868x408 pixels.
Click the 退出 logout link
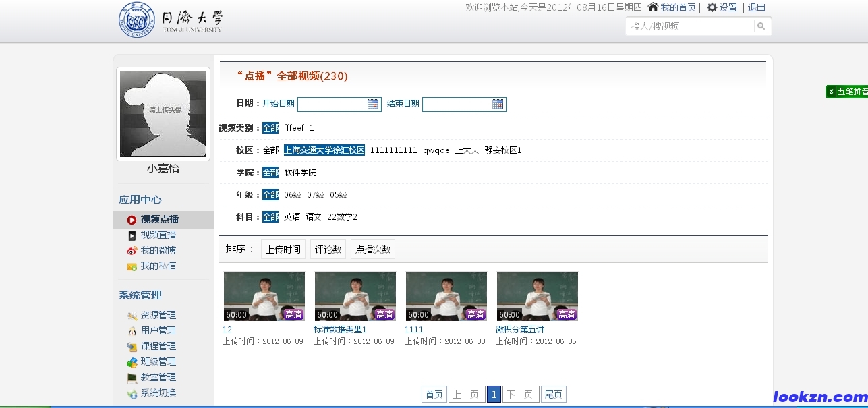tap(756, 7)
